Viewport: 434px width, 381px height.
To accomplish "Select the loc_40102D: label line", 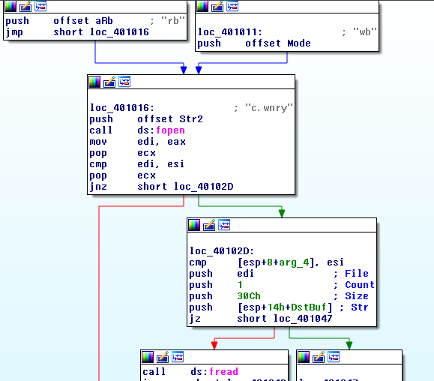I will [222, 251].
